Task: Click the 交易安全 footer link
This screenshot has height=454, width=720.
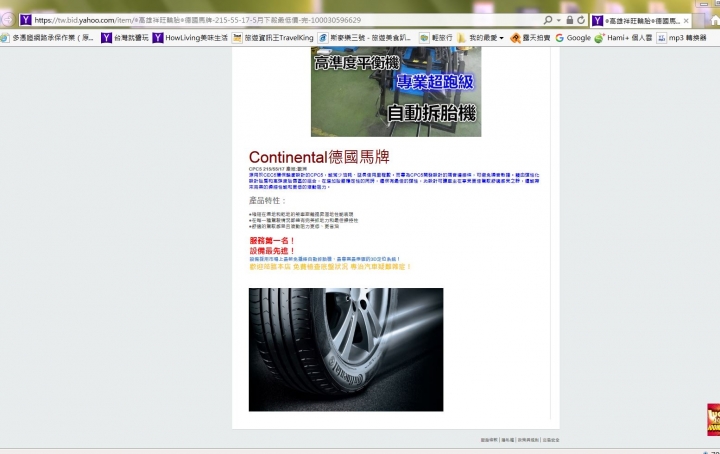Action: tap(551, 440)
